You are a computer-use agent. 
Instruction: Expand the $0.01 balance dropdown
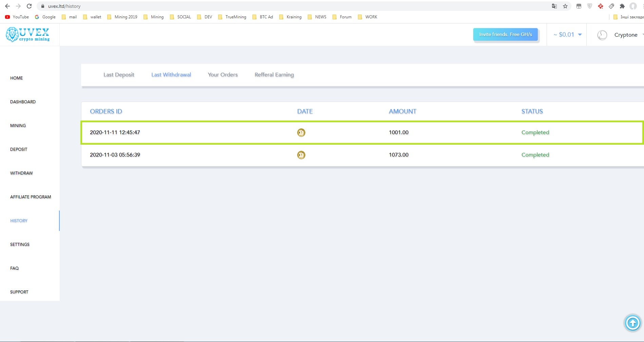[x=568, y=35]
